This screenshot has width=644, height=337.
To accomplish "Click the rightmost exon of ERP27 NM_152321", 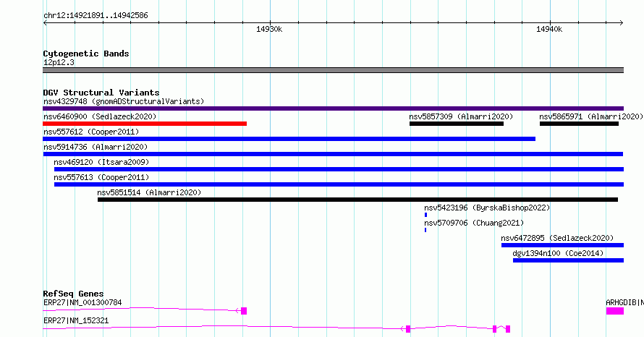I will [508, 329].
